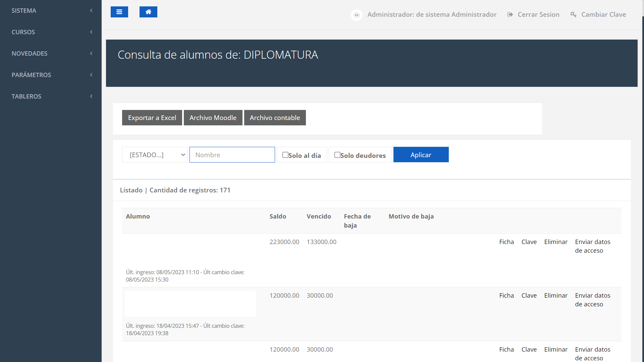Click the 133000.00 vencido value
644x362 pixels.
pyautogui.click(x=321, y=242)
